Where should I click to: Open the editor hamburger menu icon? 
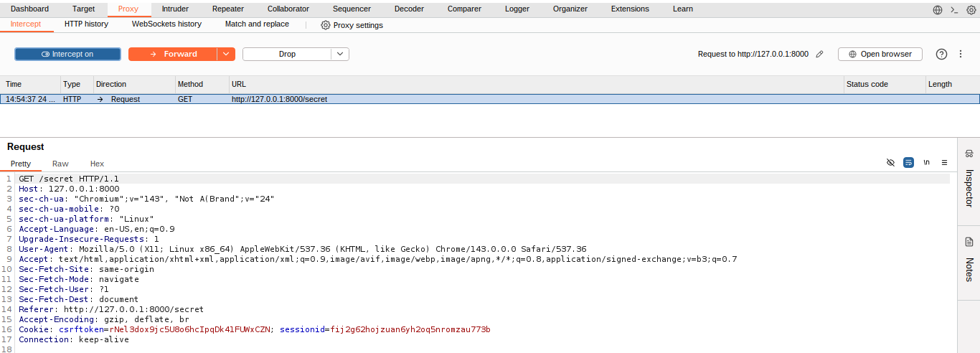[x=944, y=163]
